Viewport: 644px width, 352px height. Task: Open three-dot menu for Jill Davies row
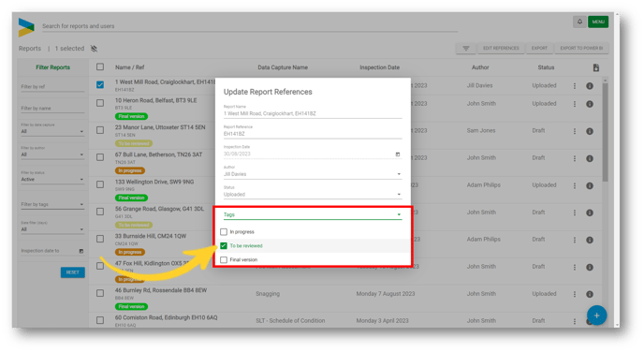[575, 86]
